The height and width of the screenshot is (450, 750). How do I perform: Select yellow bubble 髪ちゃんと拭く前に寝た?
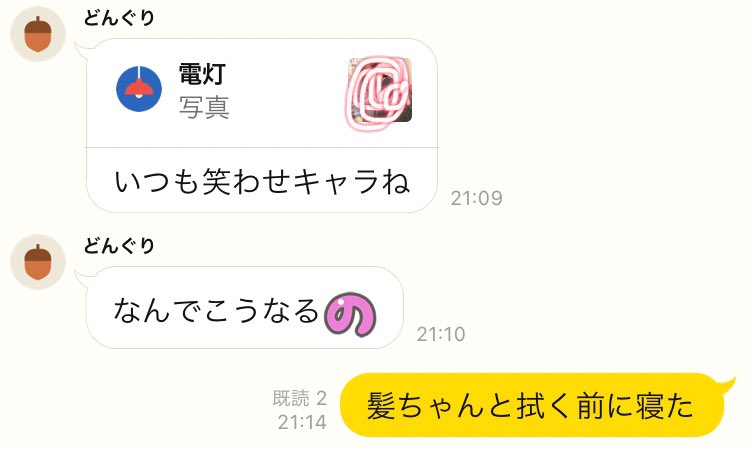click(532, 405)
